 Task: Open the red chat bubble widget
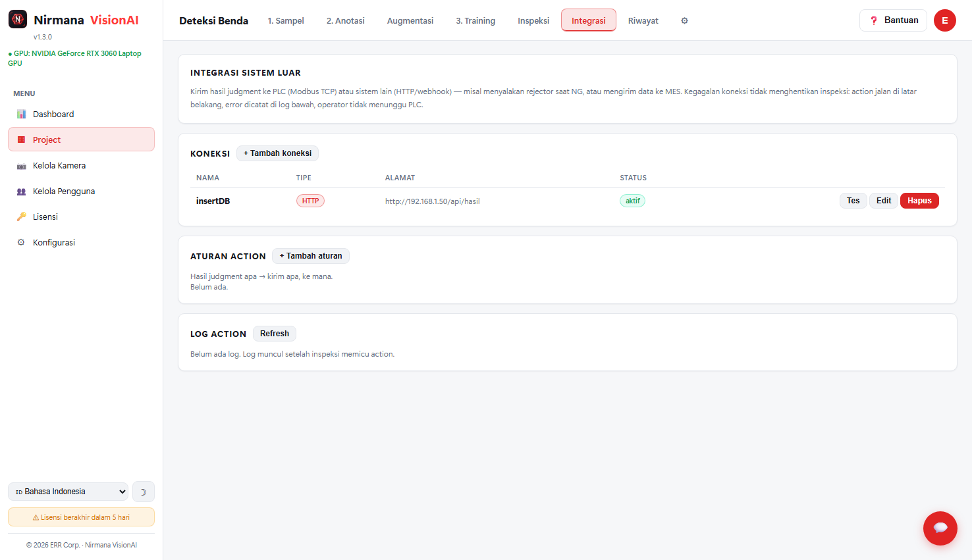click(940, 528)
